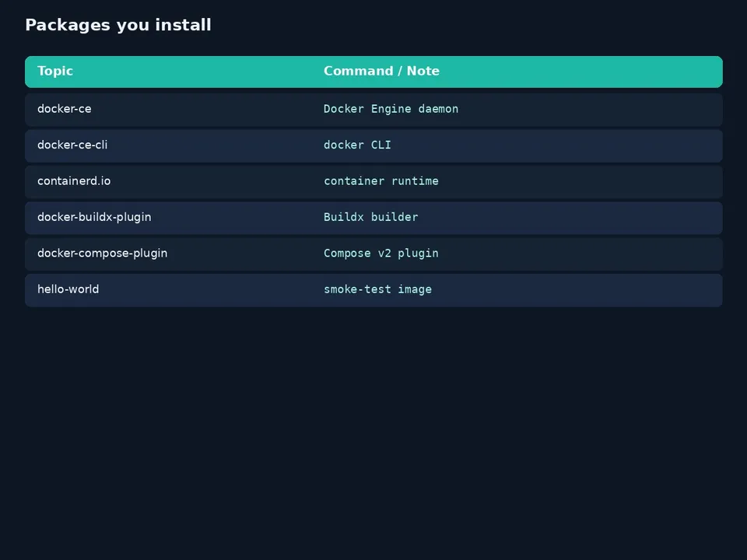Select the 'docker-compose-plugin' topic cell
Screen dimensions: 747x560
[x=103, y=254]
